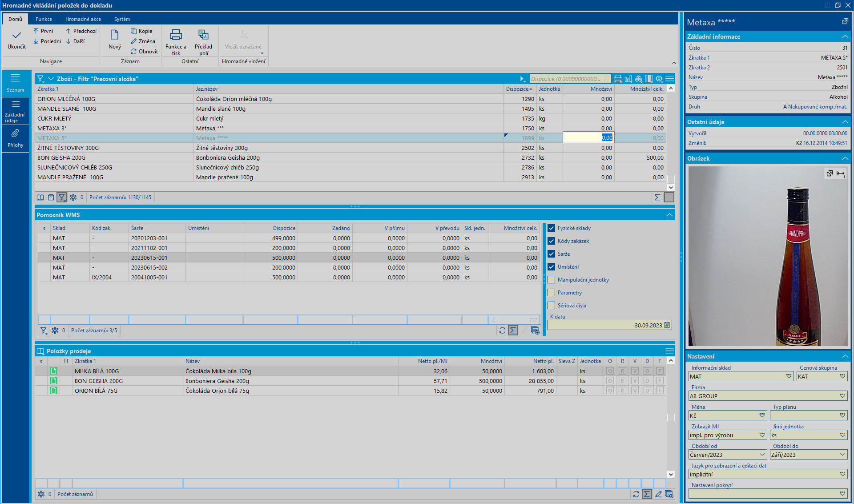Open the Přílohy paperclip sidebar icon

click(15, 133)
